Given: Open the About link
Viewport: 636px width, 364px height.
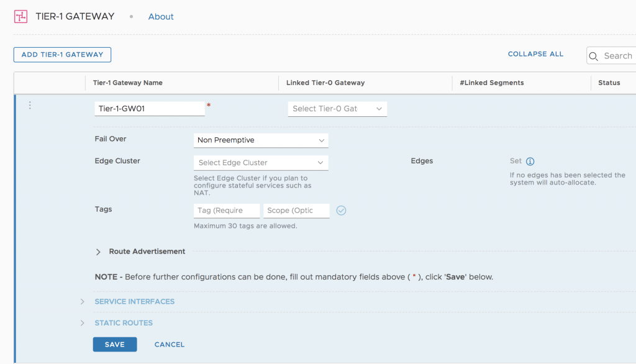Looking at the screenshot, I should pyautogui.click(x=161, y=17).
